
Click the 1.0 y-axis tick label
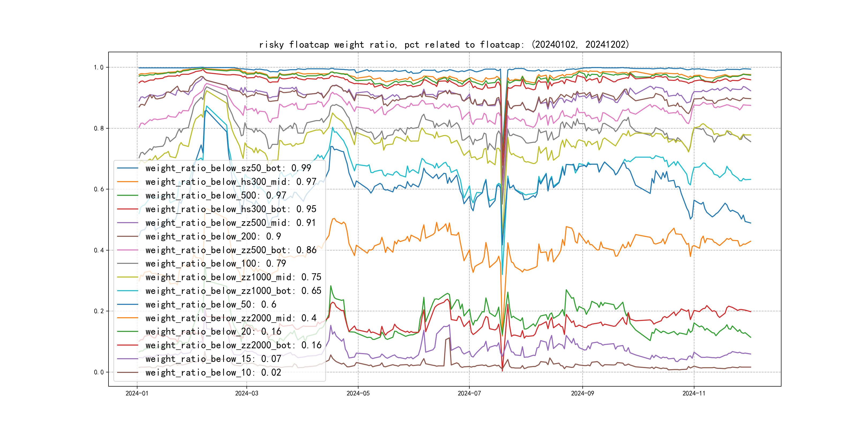pyautogui.click(x=98, y=68)
